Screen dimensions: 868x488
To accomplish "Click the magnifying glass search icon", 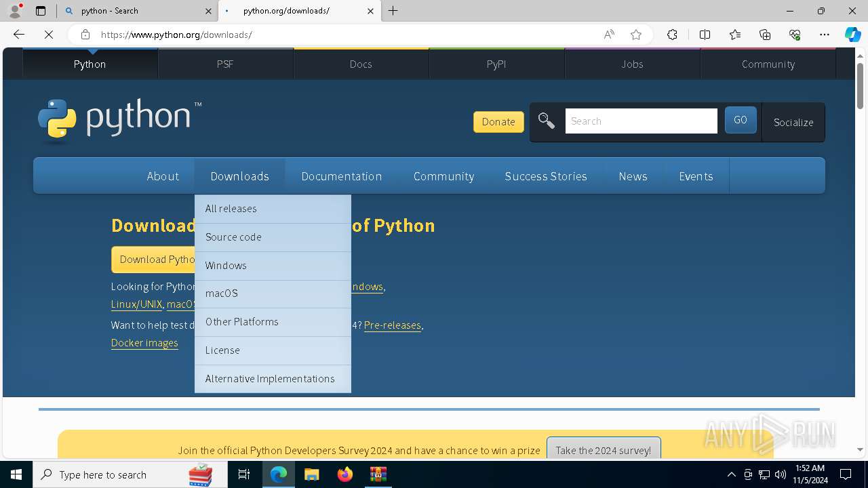I will 547,121.
